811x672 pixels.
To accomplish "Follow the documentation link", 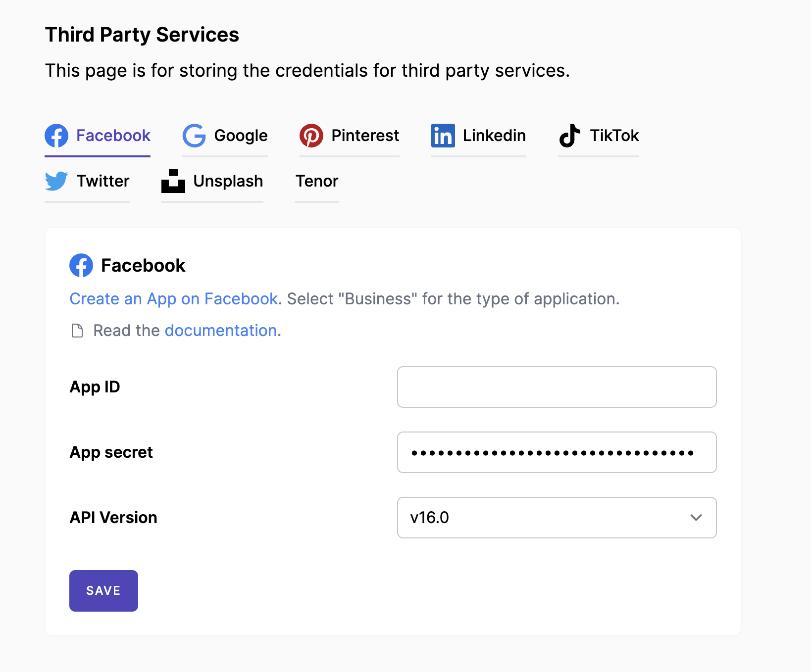I will click(x=221, y=331).
